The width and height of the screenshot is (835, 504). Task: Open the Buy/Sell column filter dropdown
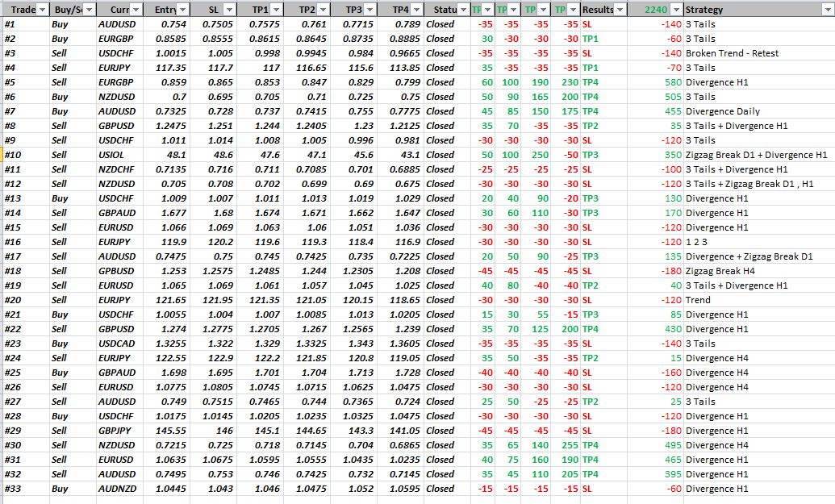89,10
